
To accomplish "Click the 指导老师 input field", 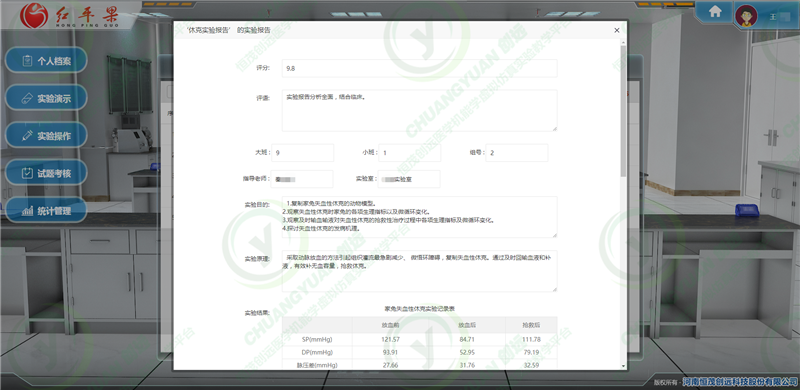I will [x=302, y=179].
